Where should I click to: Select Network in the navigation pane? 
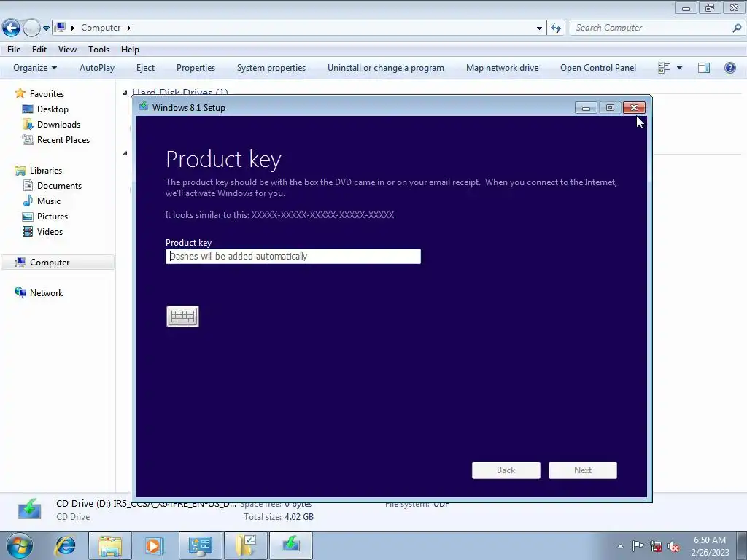[x=46, y=293]
